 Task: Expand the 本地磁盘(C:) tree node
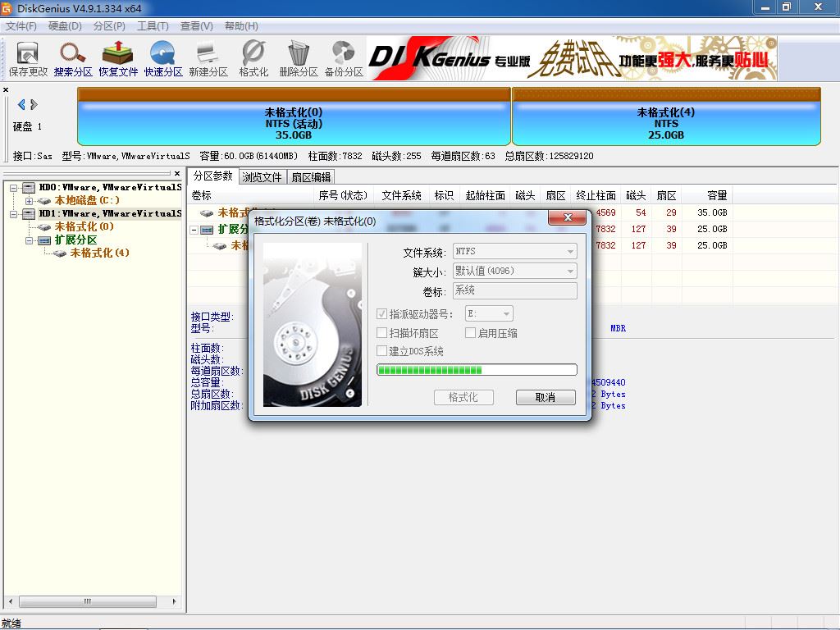tap(30, 201)
